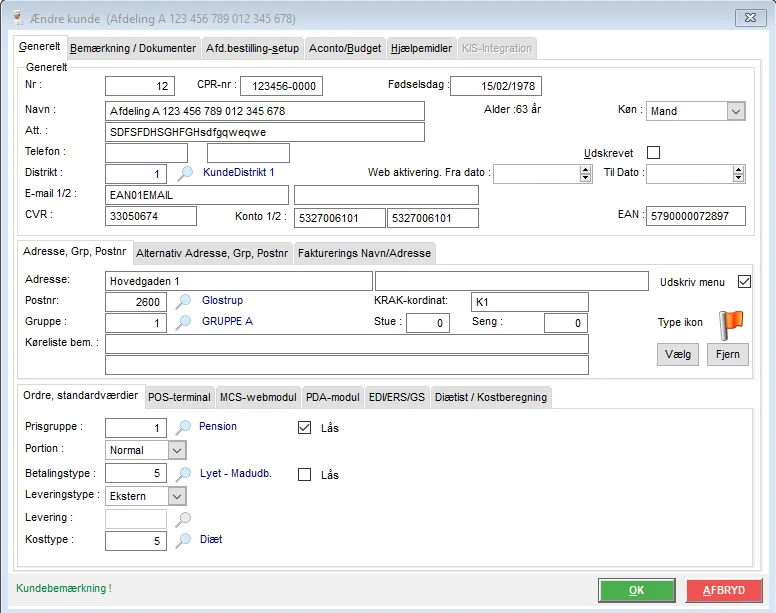Image resolution: width=776 pixels, height=613 pixels.
Task: Expand the Portion dropdown
Action: pos(176,450)
